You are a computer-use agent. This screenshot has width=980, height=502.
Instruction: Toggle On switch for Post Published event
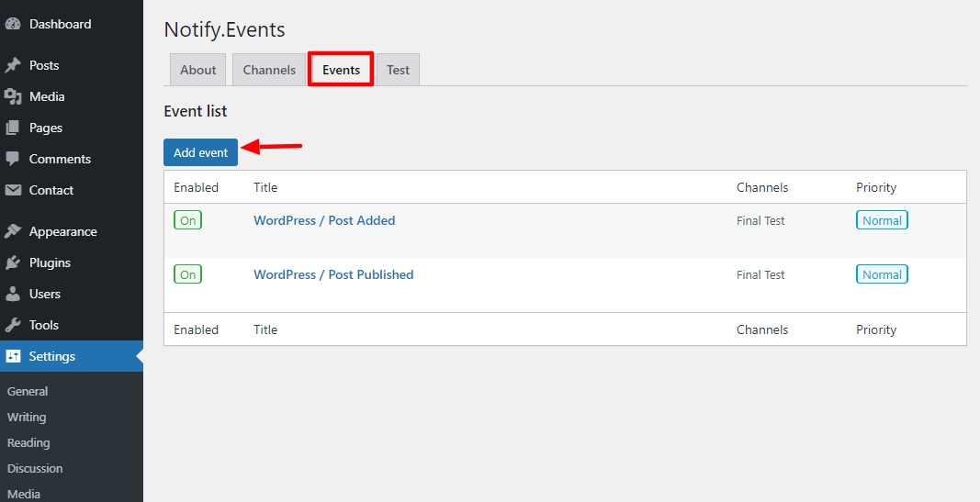[187, 274]
